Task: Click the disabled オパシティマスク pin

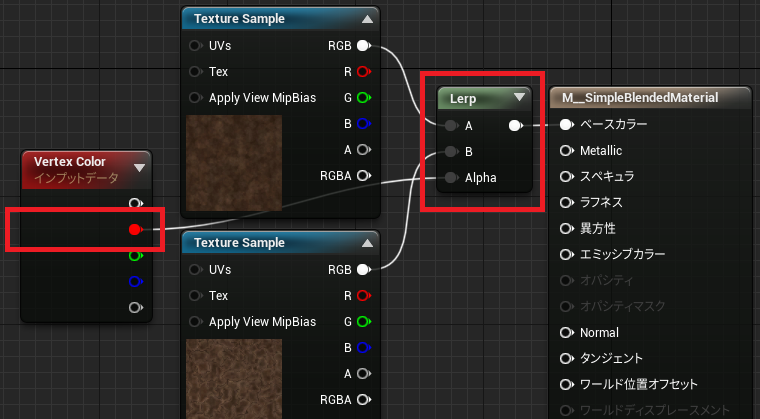Action: [565, 306]
